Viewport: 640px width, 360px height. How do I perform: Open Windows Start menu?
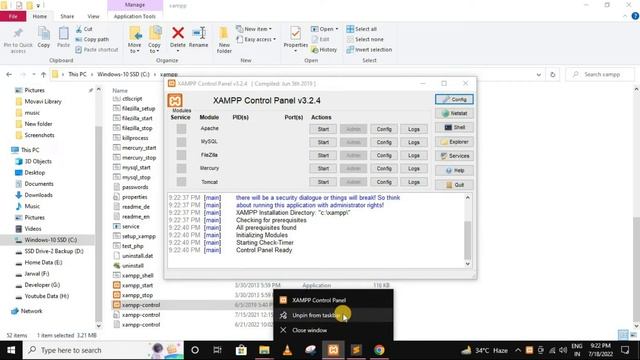[x=11, y=350]
